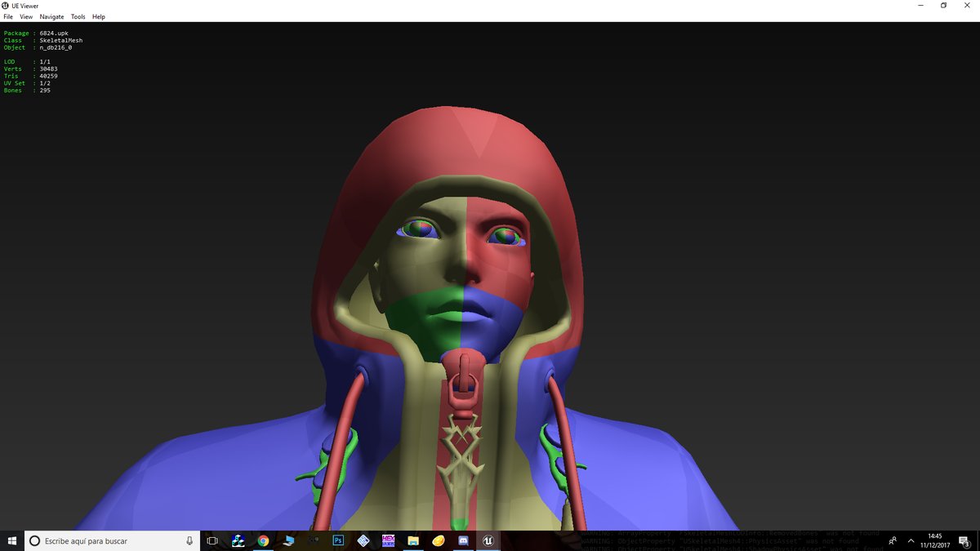Open Discord from taskbar
980x551 pixels.
pyautogui.click(x=463, y=540)
